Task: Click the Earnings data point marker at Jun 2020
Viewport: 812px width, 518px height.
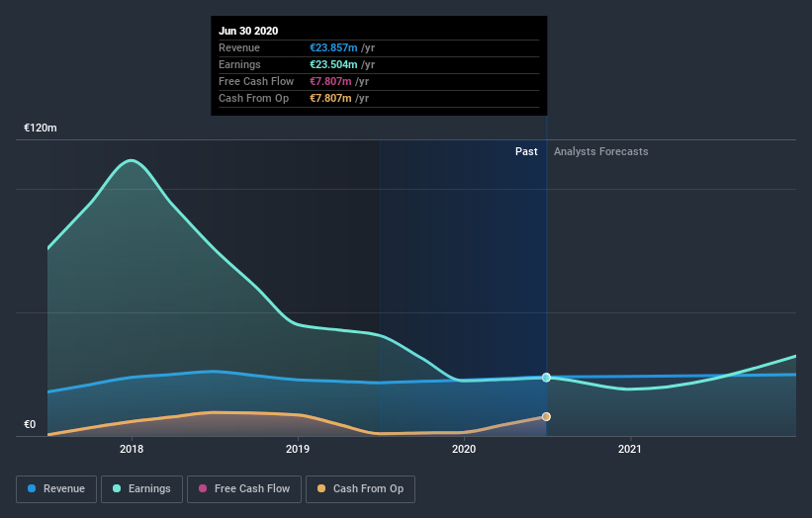Action: point(546,378)
